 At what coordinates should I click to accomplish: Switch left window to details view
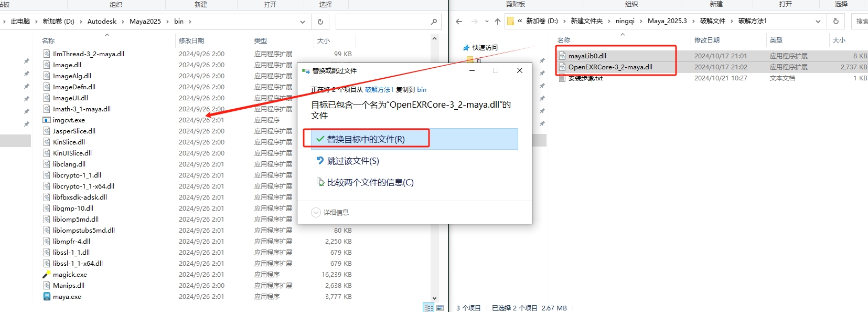click(428, 308)
